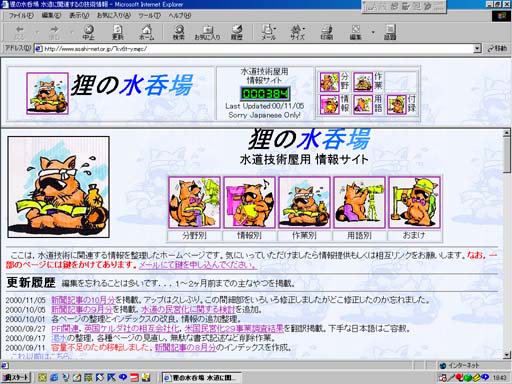Click the スタート button on the taskbar
This screenshot has height=384, width=512.
point(16,377)
